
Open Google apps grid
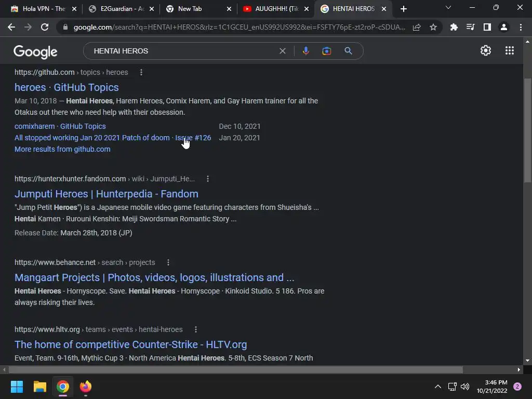[510, 50]
